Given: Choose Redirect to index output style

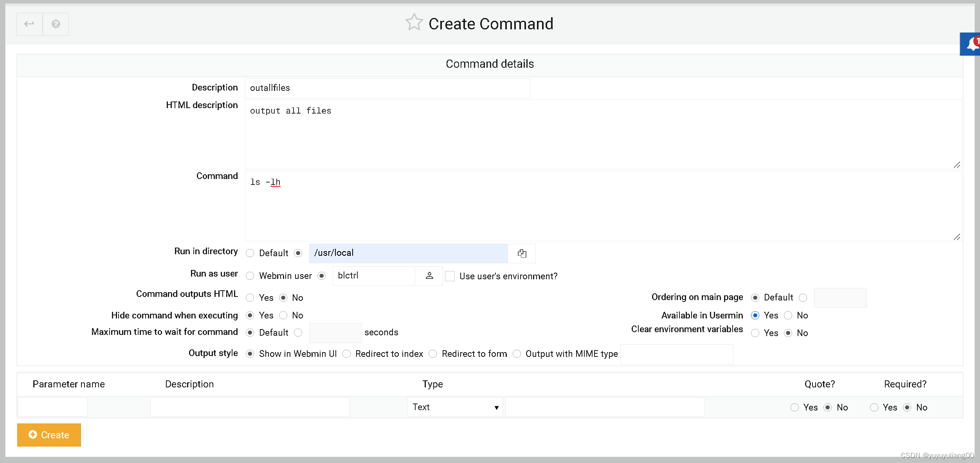Looking at the screenshot, I should point(347,354).
